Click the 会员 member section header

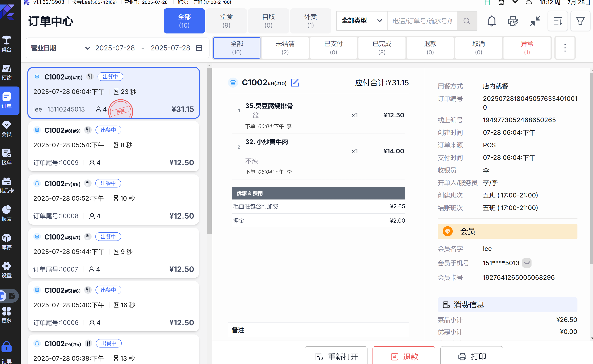(507, 231)
